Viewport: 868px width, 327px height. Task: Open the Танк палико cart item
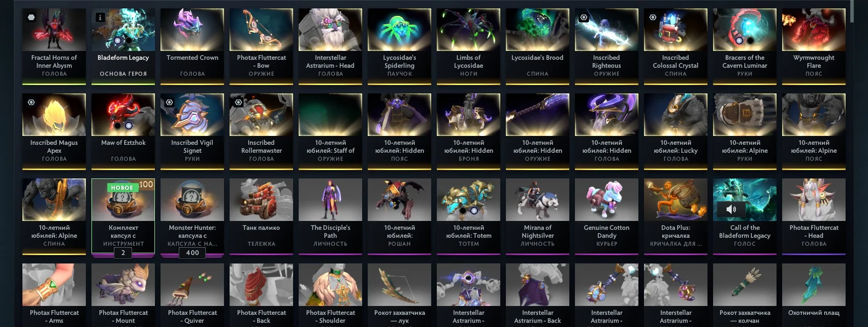click(261, 217)
